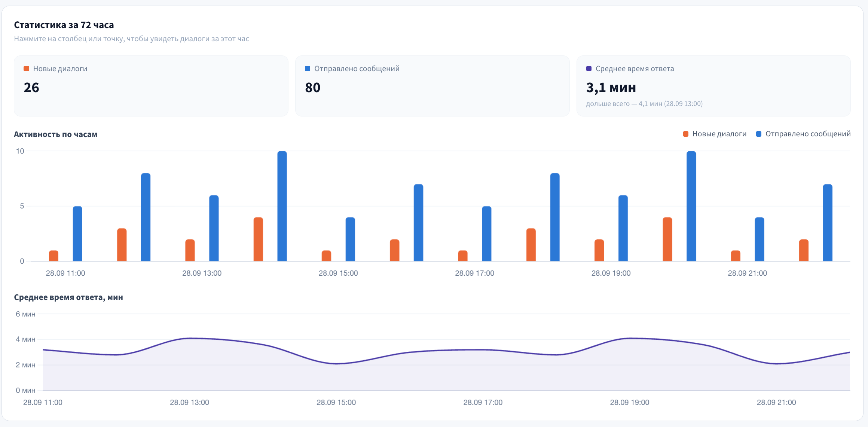The height and width of the screenshot is (427, 868).
Task: Click response-time line dip at 28.09 15:00
Action: point(336,364)
